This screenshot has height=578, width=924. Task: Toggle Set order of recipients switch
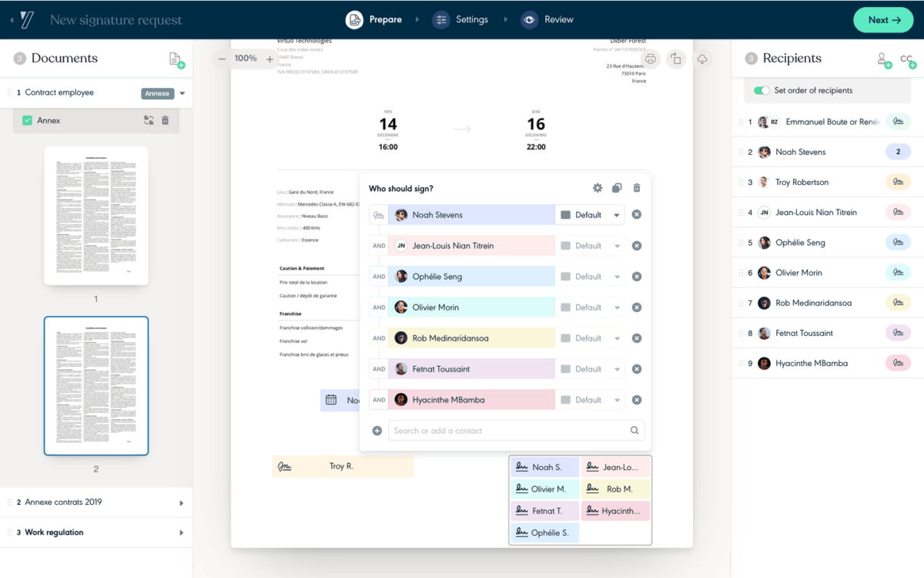pos(762,90)
